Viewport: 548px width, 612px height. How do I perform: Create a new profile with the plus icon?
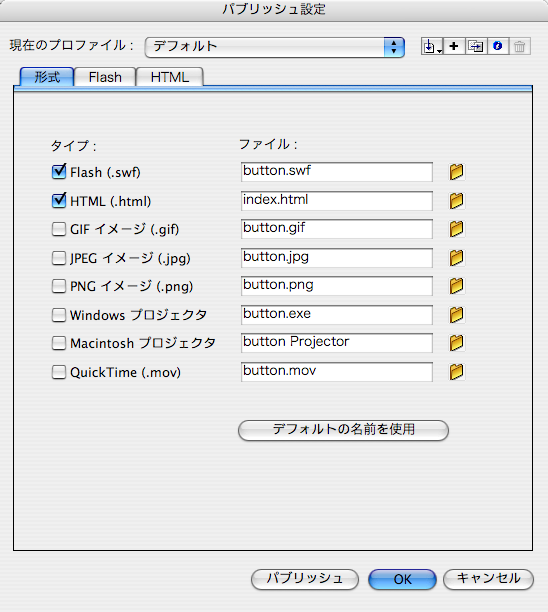point(454,46)
